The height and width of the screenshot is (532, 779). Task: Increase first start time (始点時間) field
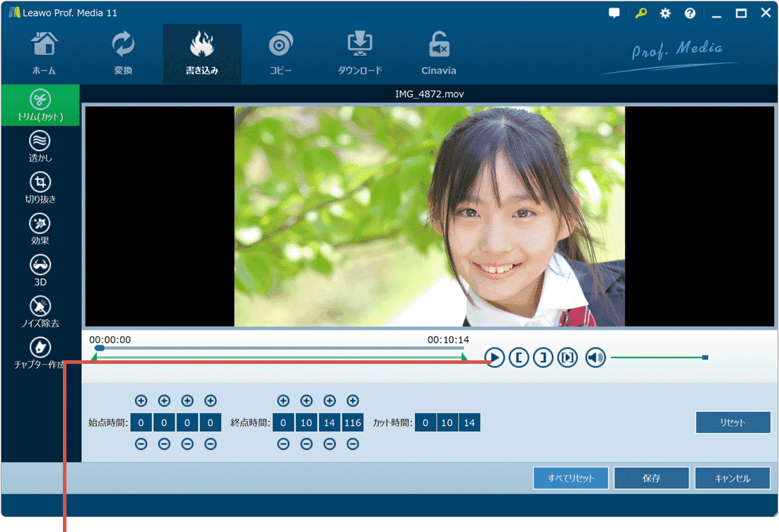141,401
